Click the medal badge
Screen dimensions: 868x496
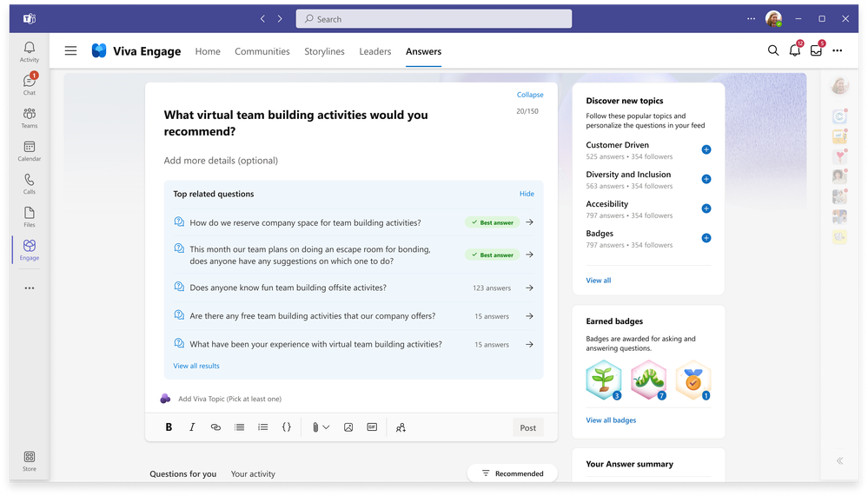click(x=693, y=380)
